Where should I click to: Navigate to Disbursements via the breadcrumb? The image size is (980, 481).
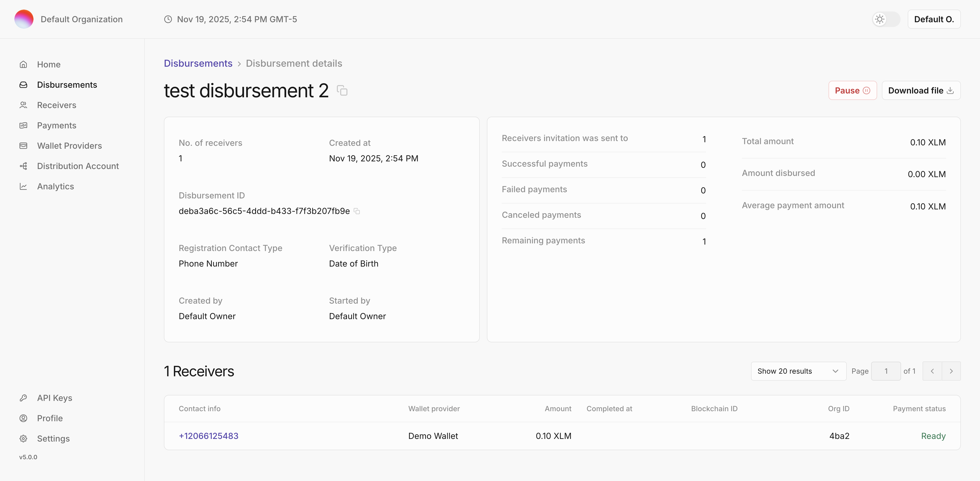(198, 63)
